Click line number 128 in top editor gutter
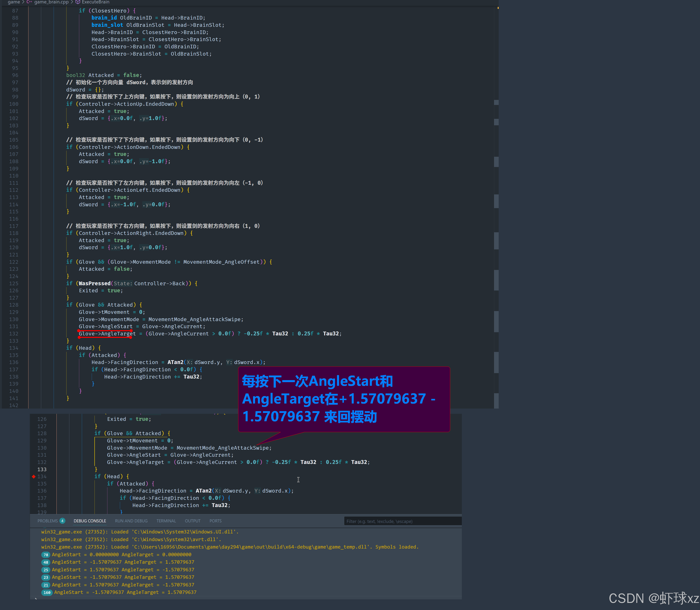 (x=14, y=305)
